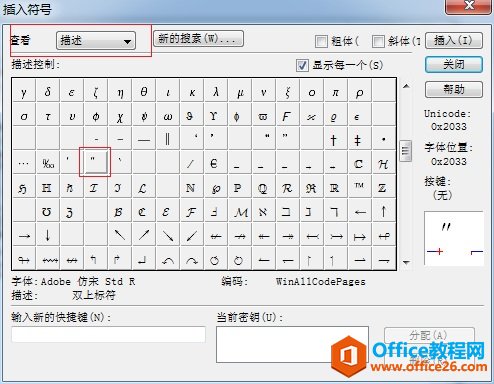Click the 关闭 button
Viewport: 494px width, 384px height.
tap(454, 65)
